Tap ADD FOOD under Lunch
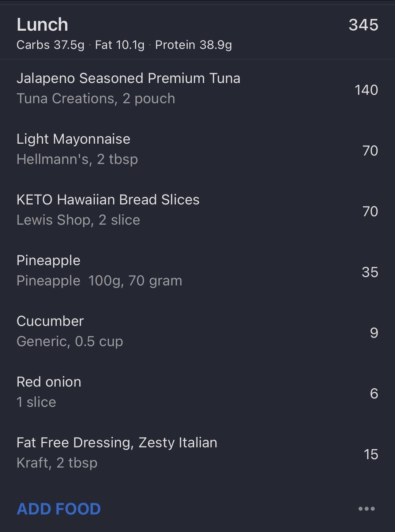This screenshot has width=395, height=532. tap(59, 509)
